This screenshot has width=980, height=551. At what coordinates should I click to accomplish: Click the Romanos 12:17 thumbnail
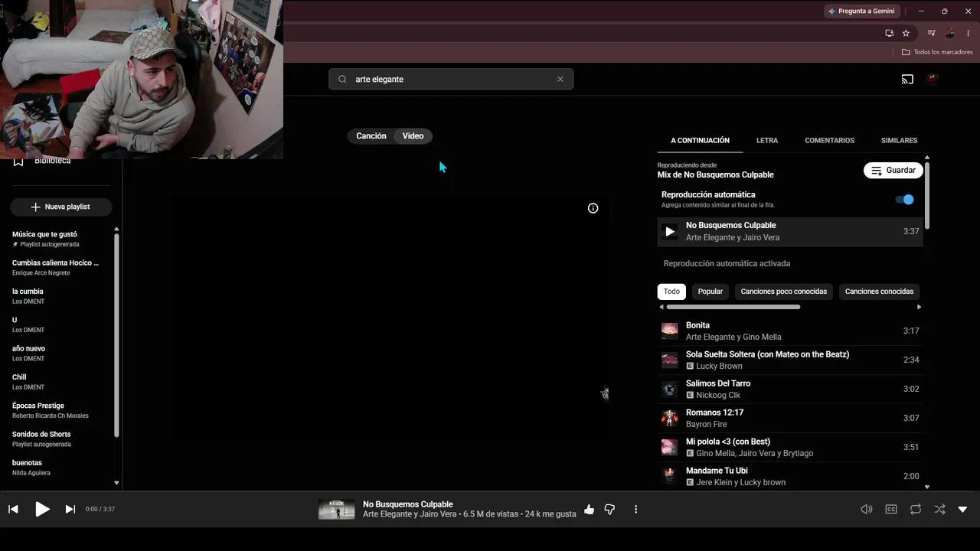point(670,418)
